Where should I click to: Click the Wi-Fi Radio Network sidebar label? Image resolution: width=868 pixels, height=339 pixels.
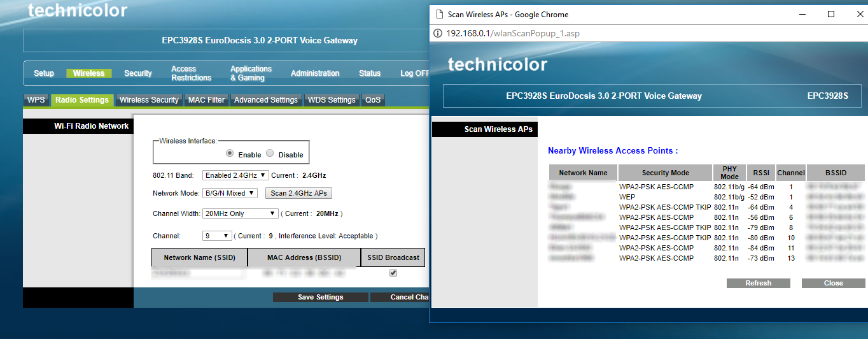[x=91, y=126]
